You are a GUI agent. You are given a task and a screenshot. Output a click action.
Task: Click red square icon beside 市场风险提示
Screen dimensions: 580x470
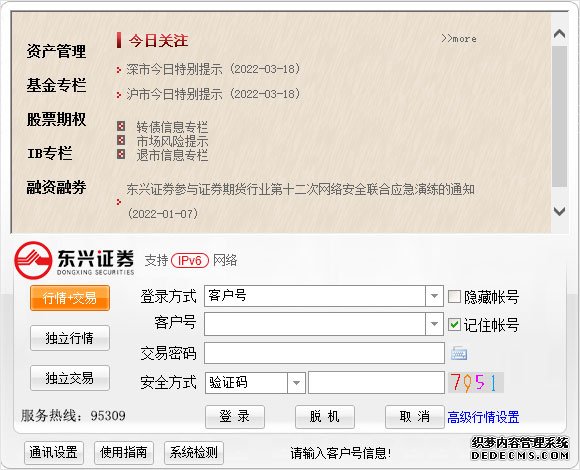[x=121, y=140]
